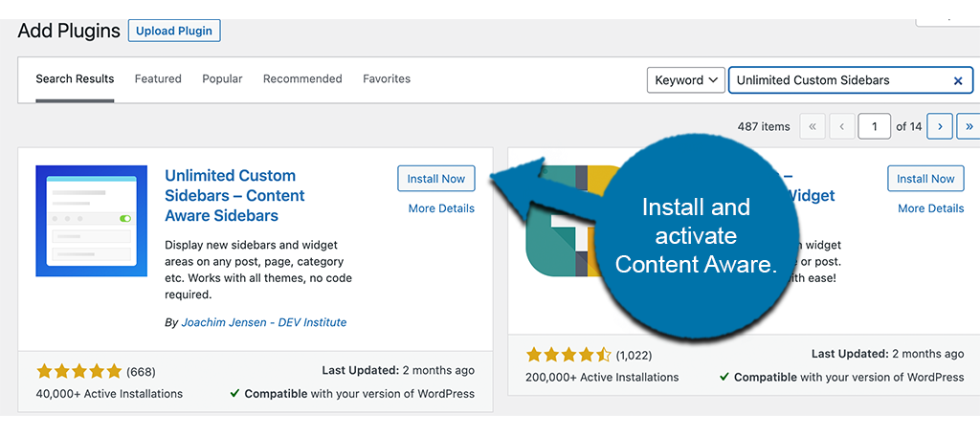Screen dimensions: 980x436
Task: Click Install Now on the second plugin card
Action: click(925, 179)
